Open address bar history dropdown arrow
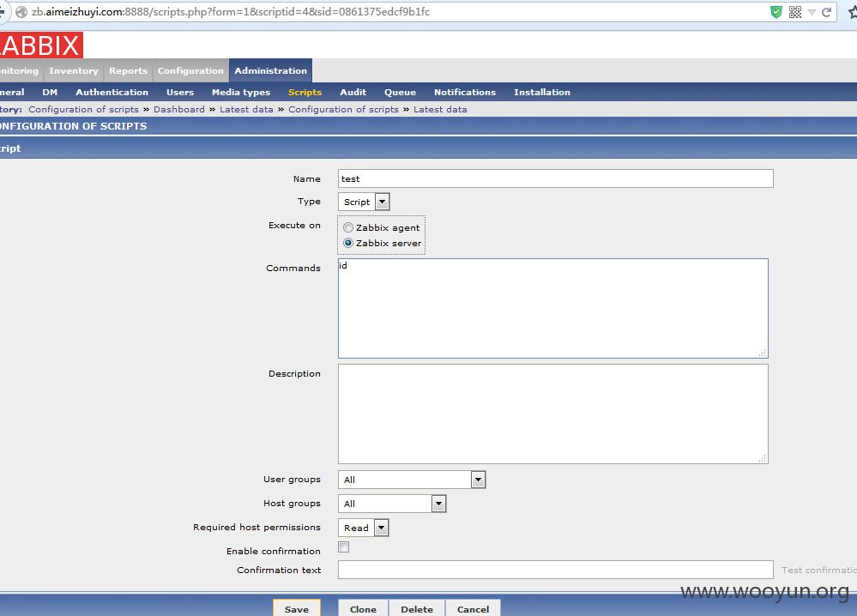 tap(812, 12)
